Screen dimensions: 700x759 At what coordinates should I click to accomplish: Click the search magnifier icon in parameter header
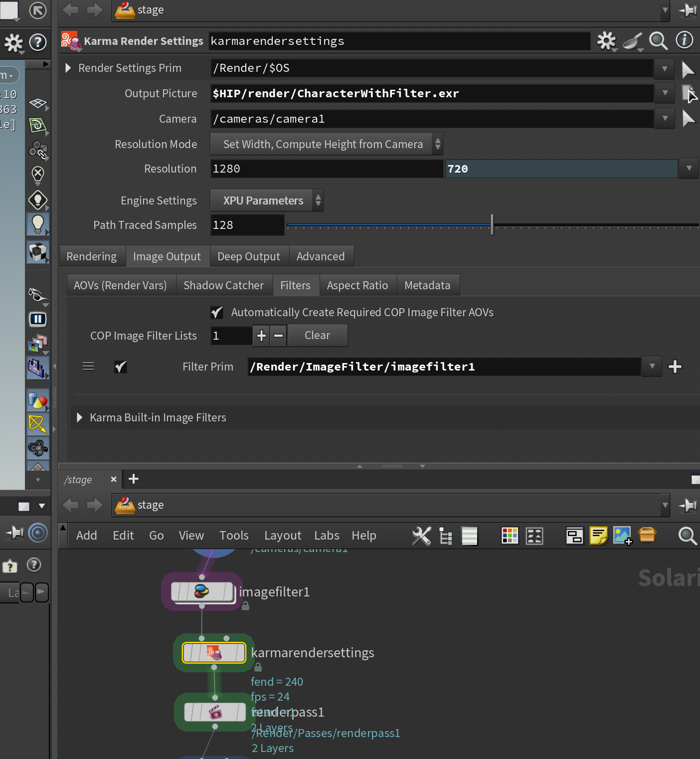[x=658, y=41]
